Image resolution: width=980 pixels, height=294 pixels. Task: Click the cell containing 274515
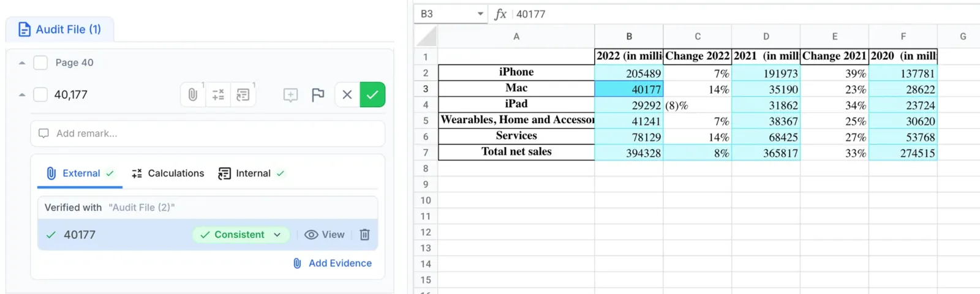point(903,153)
